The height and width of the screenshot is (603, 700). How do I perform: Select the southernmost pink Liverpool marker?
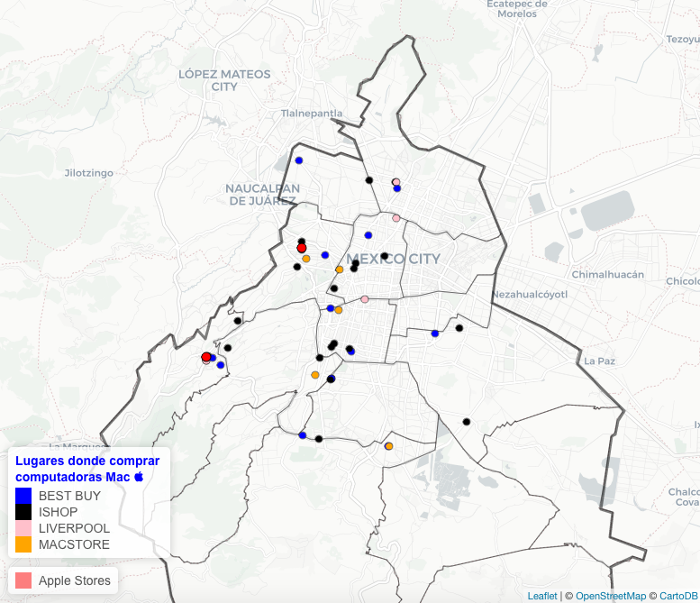pos(365,299)
